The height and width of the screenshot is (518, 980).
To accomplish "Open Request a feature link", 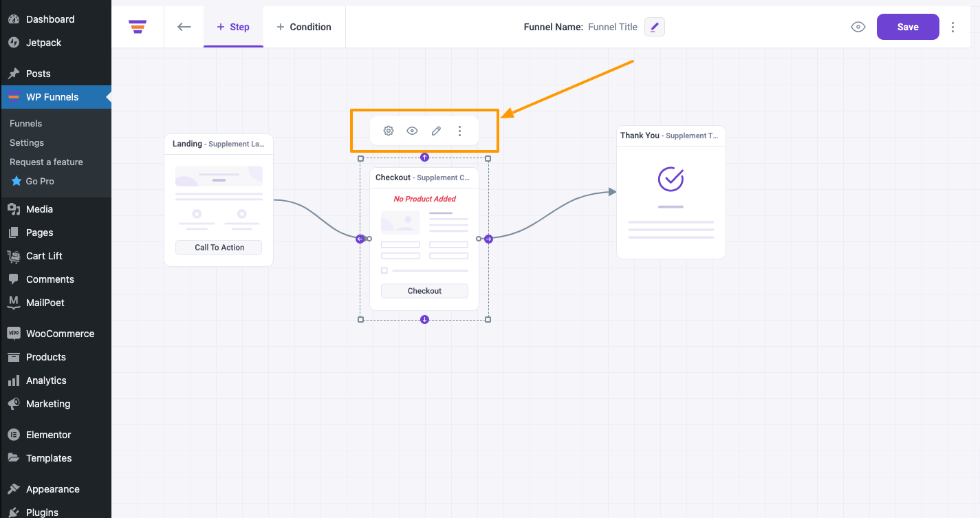I will [x=46, y=162].
